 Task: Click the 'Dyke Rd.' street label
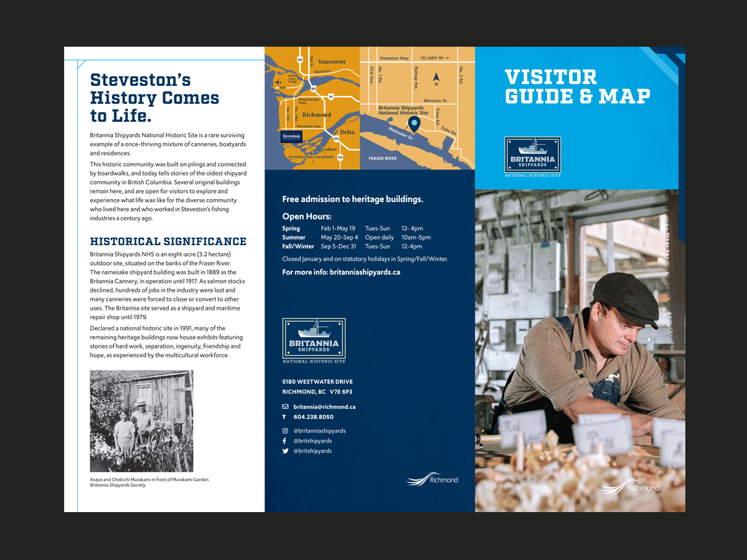[x=449, y=131]
